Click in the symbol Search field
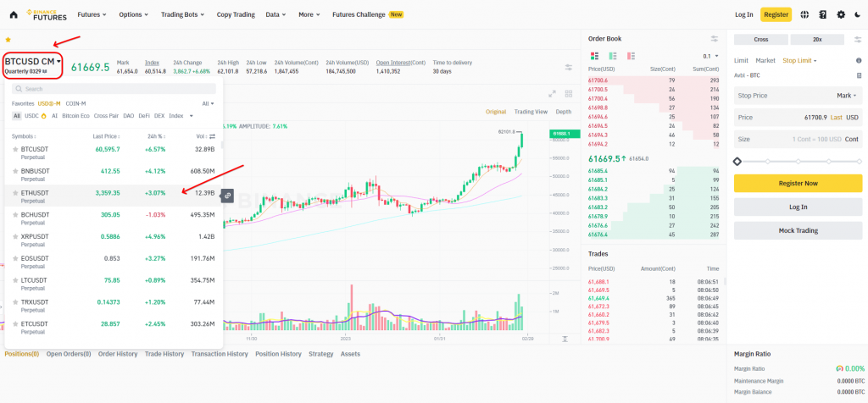The width and height of the screenshot is (868, 403). (114, 89)
